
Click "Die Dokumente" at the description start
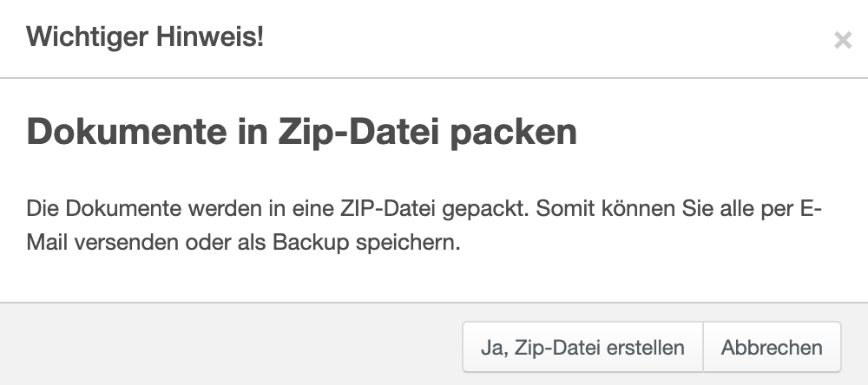(x=83, y=209)
